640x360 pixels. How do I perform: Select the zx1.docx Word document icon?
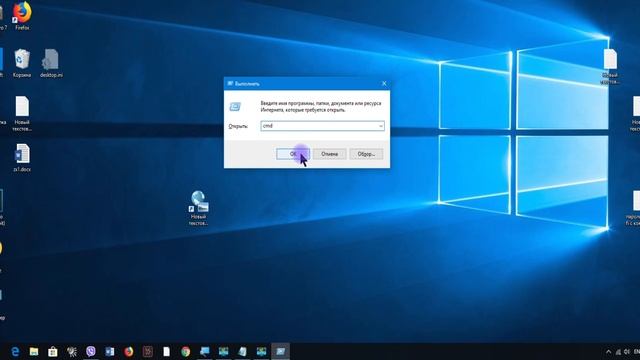click(22, 158)
